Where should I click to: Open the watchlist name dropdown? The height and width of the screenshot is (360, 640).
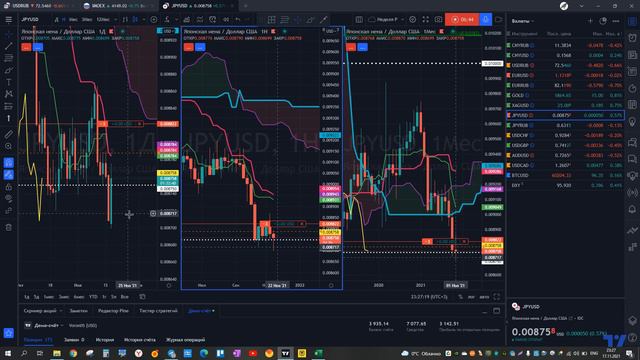(523, 21)
